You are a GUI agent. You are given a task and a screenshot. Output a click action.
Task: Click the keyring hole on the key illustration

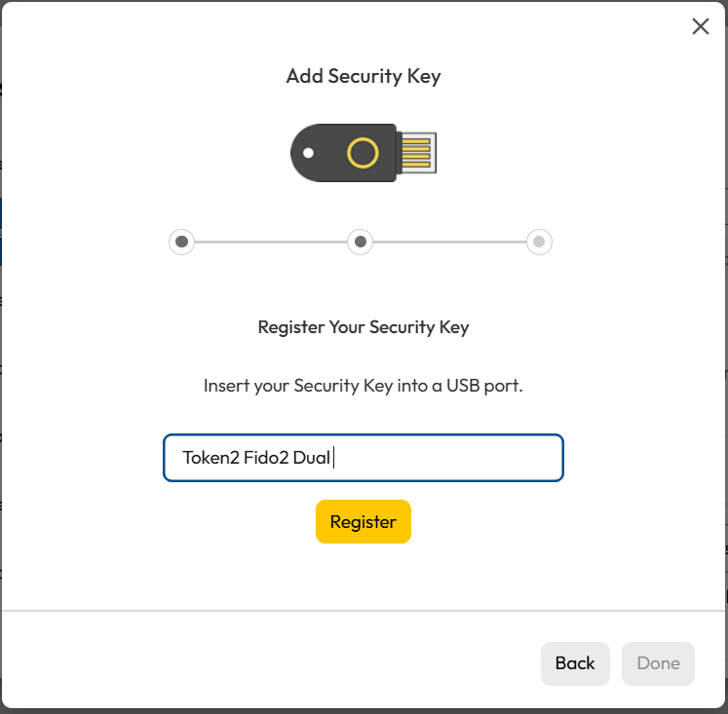pos(308,153)
